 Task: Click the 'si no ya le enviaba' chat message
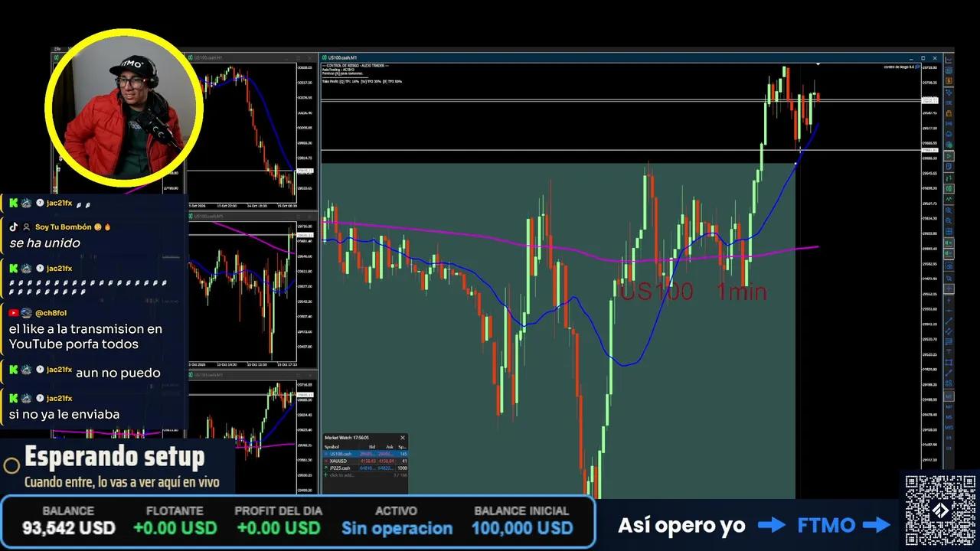64,414
